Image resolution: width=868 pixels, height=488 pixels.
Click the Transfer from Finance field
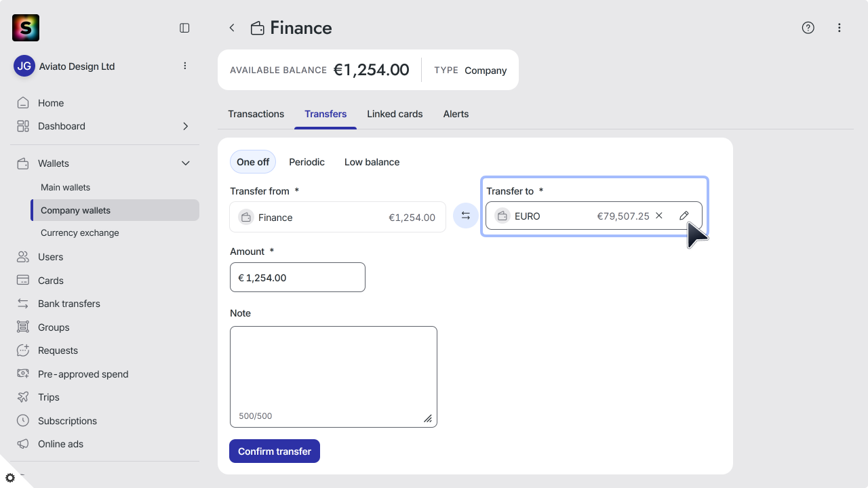coord(338,217)
